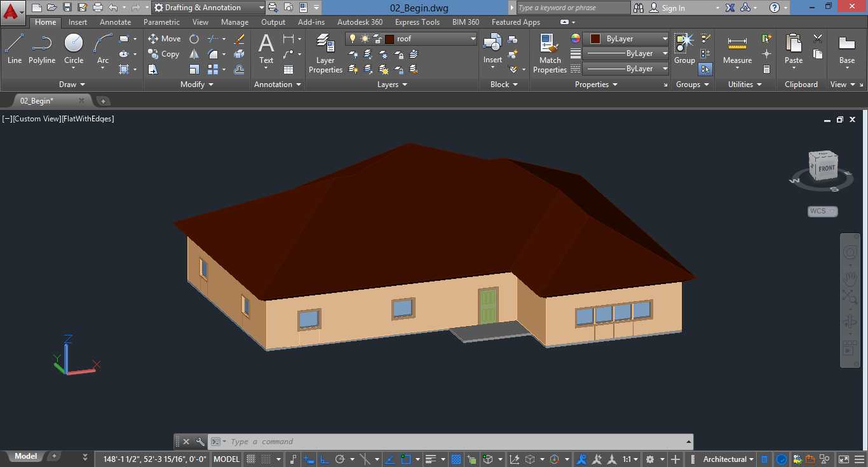Viewport: 868px width, 467px height.
Task: Open the annotation scale 1:1 dropdown
Action: click(630, 459)
